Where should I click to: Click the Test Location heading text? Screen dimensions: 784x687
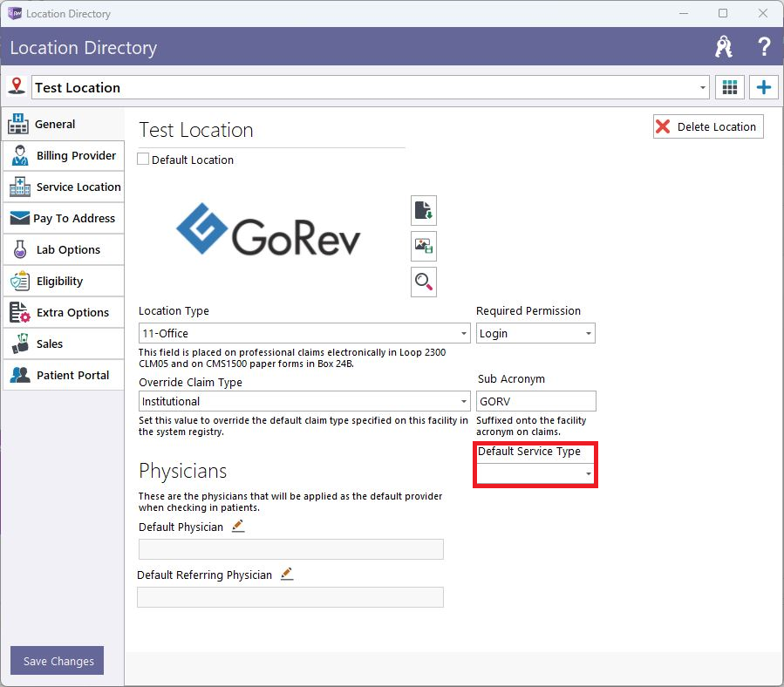click(x=196, y=130)
